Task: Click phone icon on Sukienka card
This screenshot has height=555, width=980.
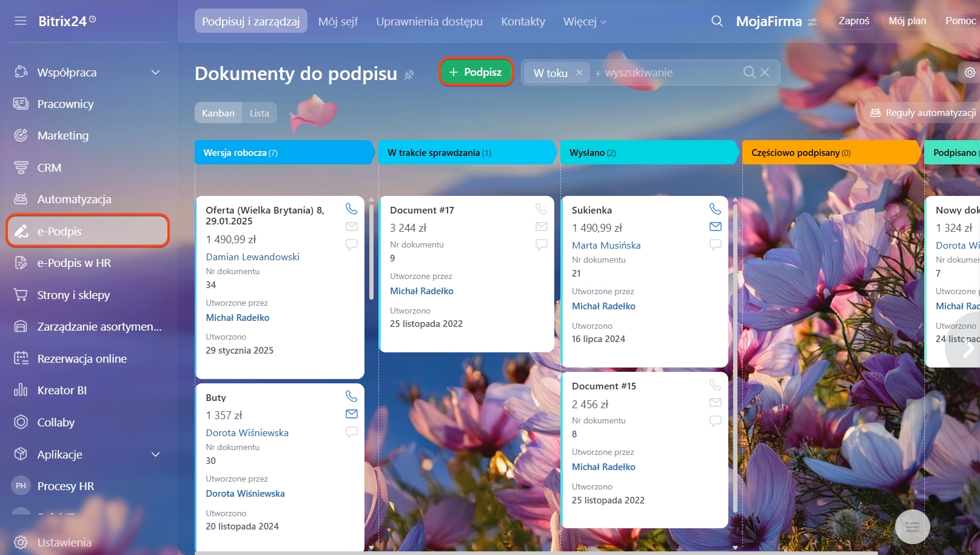Action: 715,209
